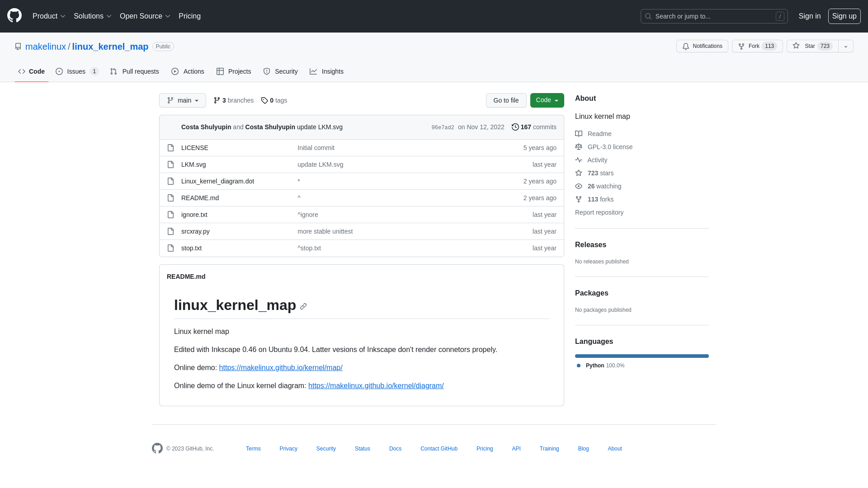Click file icon next to Linux_kernel_diagram.dot
This screenshot has height=488, width=868.
pos(170,181)
